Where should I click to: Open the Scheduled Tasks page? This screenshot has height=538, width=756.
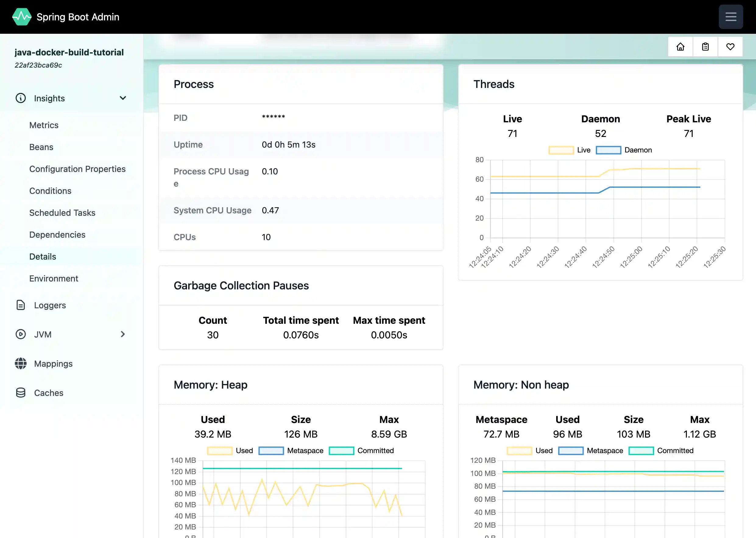coord(62,213)
